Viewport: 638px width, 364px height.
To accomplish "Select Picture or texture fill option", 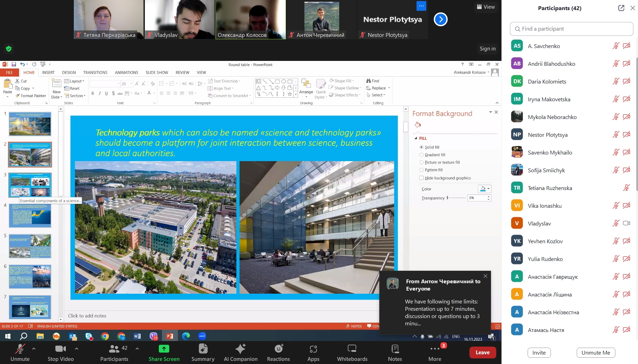I will coord(421,163).
